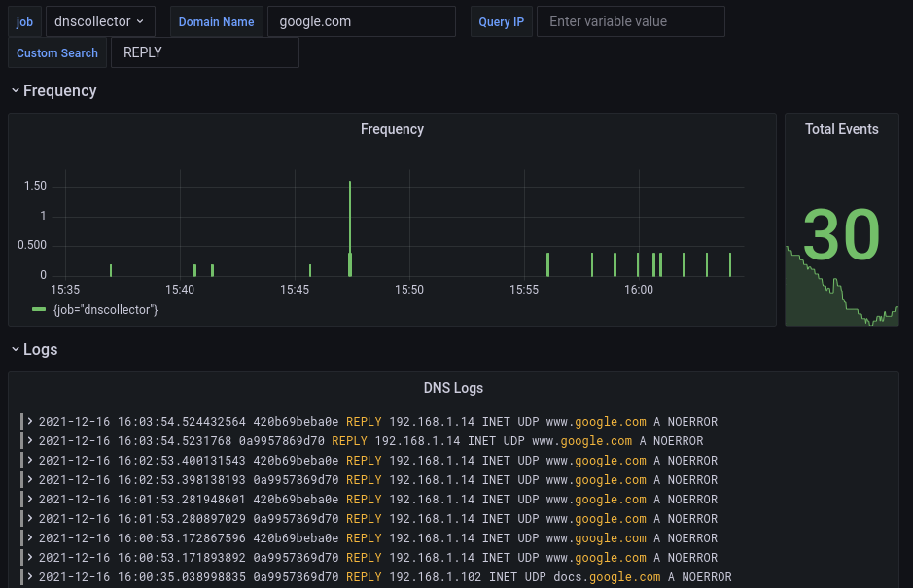Expand the docs.google.com log row arrow

click(30, 577)
